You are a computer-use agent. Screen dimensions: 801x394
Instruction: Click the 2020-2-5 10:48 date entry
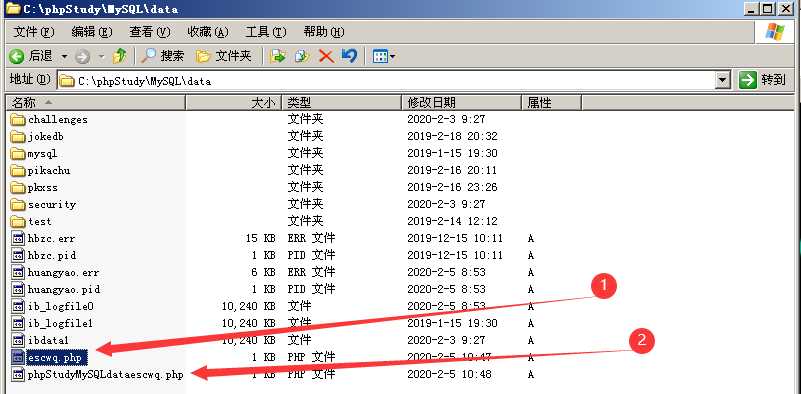(x=450, y=374)
